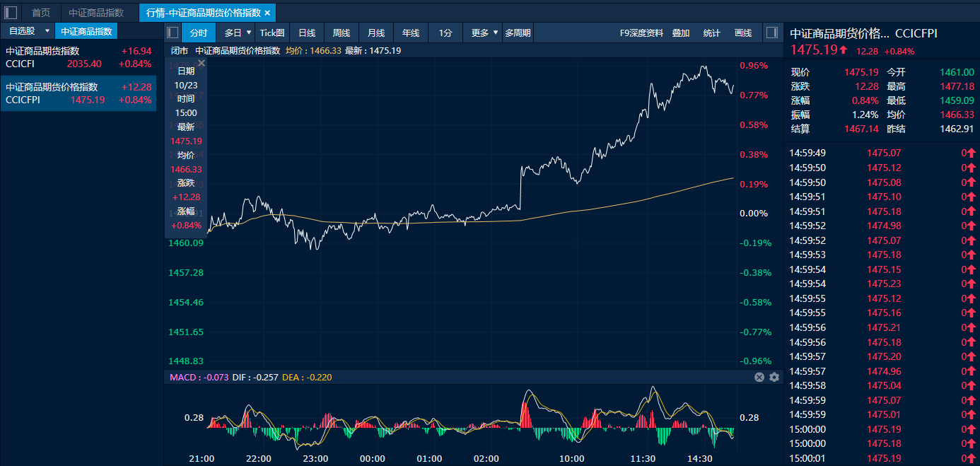Screen dimensions: 980x466
Task: Select the 中证商品指数 list tab in the sidebar
Action: pyautogui.click(x=86, y=31)
